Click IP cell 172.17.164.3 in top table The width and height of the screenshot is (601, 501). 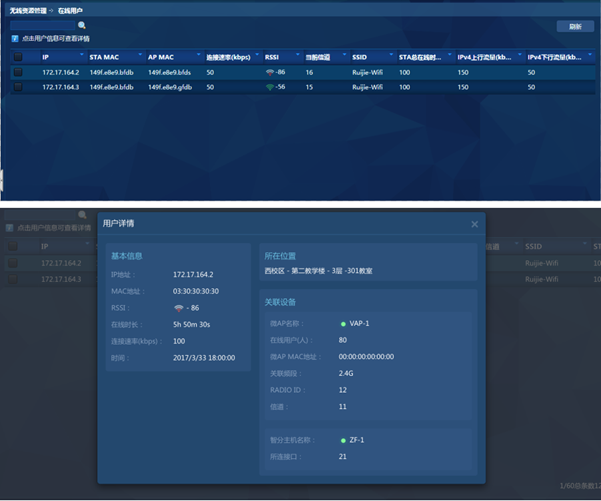pos(61,87)
